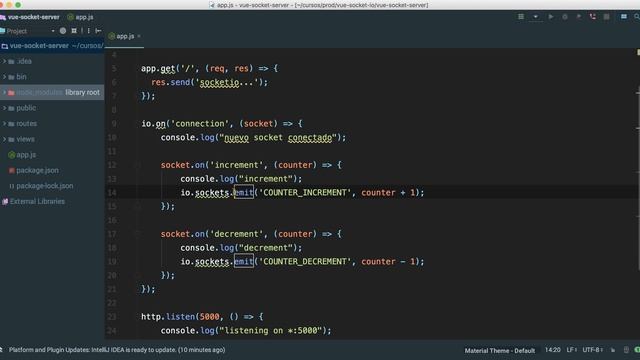Select External Libraries node
The height and width of the screenshot is (360, 640).
click(x=37, y=202)
